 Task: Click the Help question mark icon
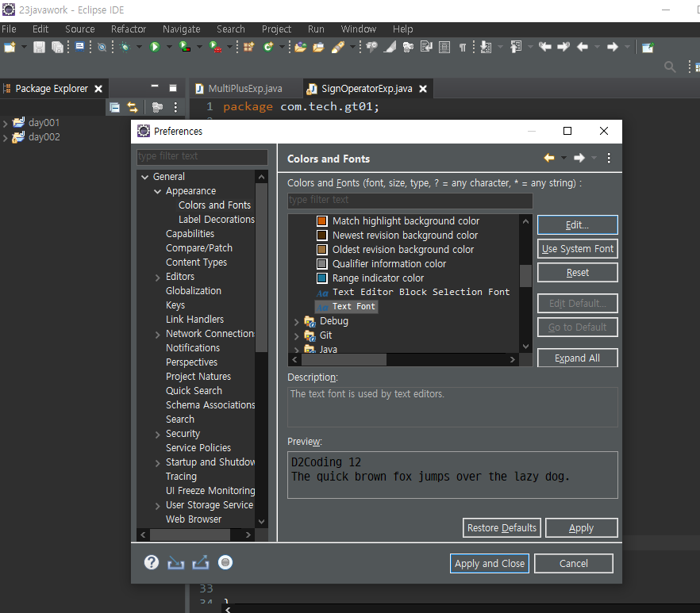point(152,562)
